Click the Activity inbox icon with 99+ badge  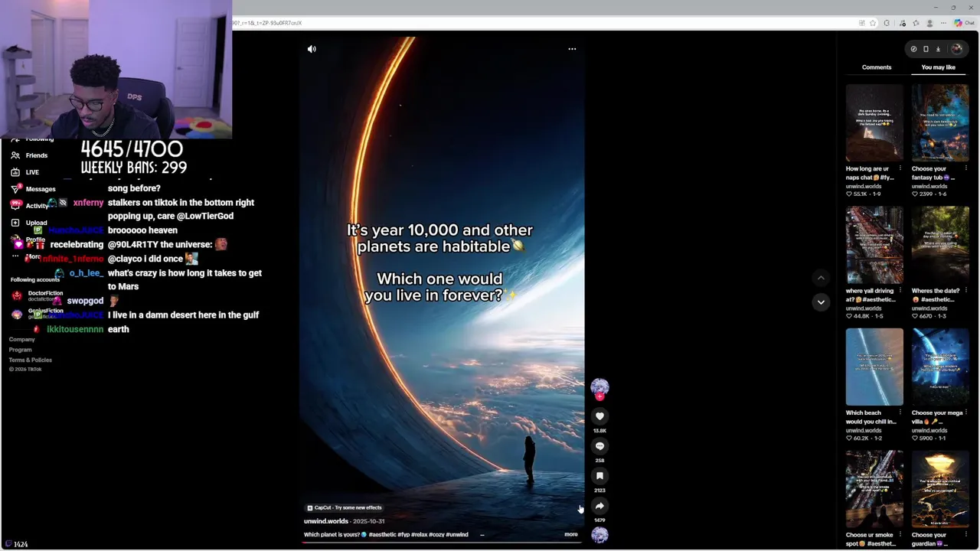[16, 205]
